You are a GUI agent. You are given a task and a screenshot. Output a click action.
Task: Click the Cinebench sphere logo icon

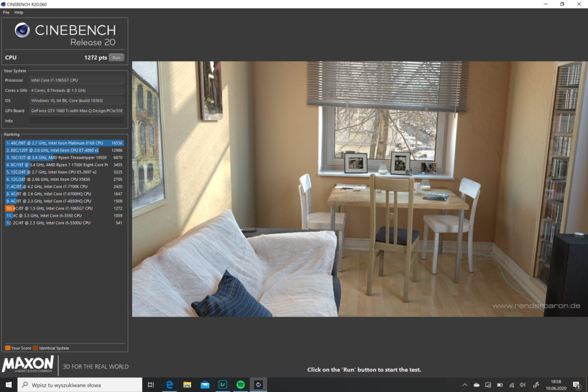(23, 30)
